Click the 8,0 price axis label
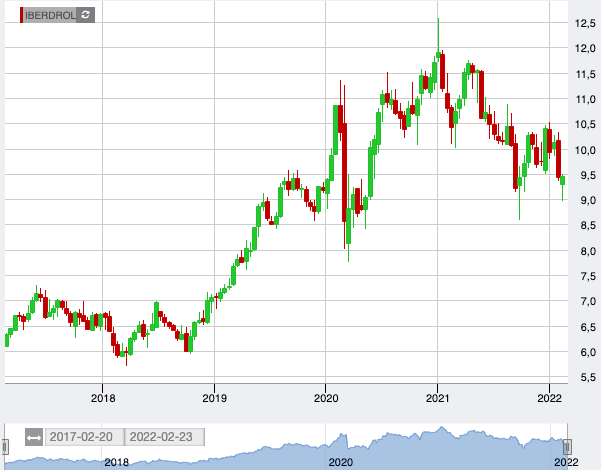Image resolution: width=604 pixels, height=472 pixels. pyautogui.click(x=588, y=251)
